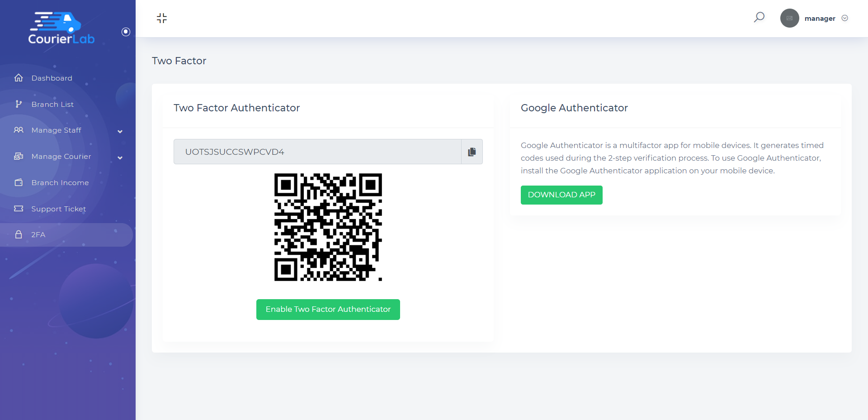Viewport: 868px width, 420px height.
Task: Expand the Manage Courier submenu chevron
Action: 120,157
